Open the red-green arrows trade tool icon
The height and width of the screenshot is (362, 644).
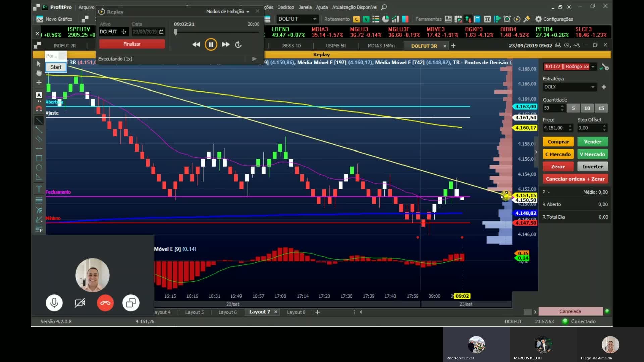pos(468,19)
